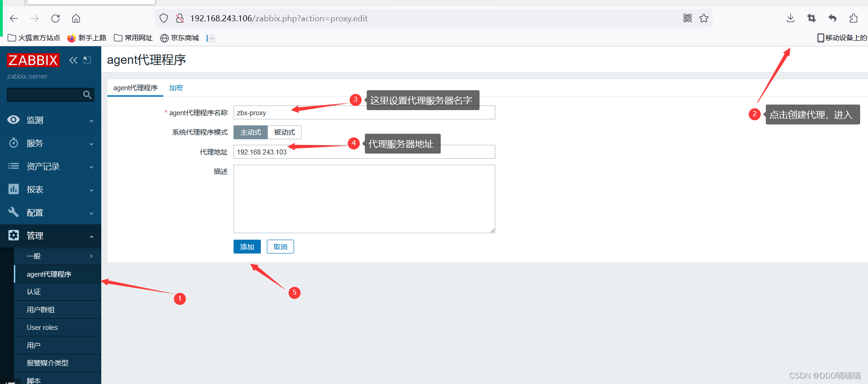Collapse the sidebar with double chevron icon
Viewport: 868px width, 384px height.
point(73,60)
